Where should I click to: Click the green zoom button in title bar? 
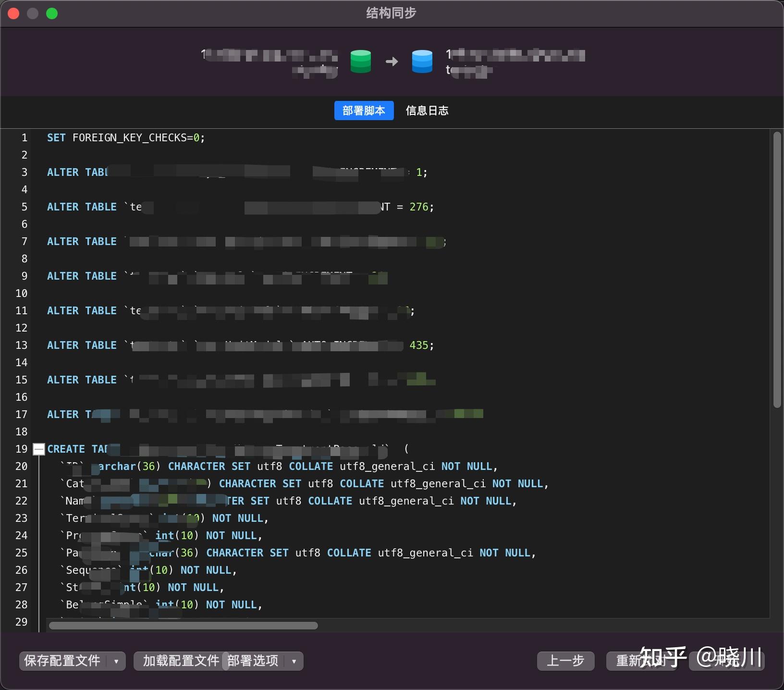point(52,13)
